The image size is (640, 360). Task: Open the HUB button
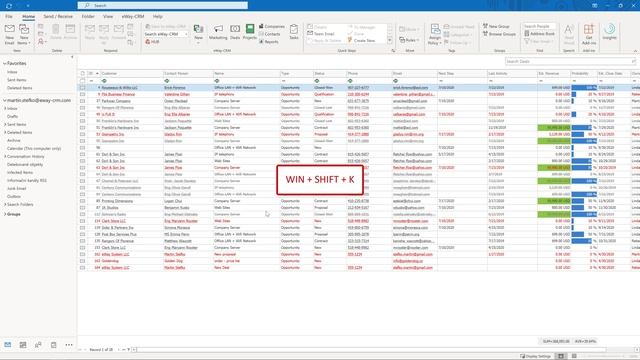click(x=152, y=42)
